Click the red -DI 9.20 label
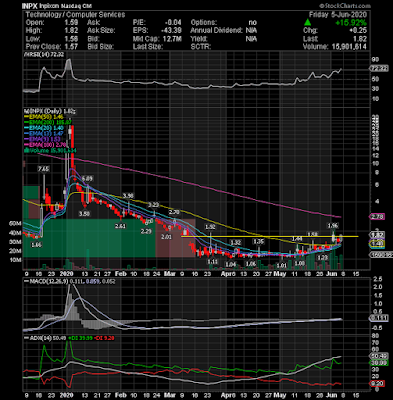 click(104, 338)
